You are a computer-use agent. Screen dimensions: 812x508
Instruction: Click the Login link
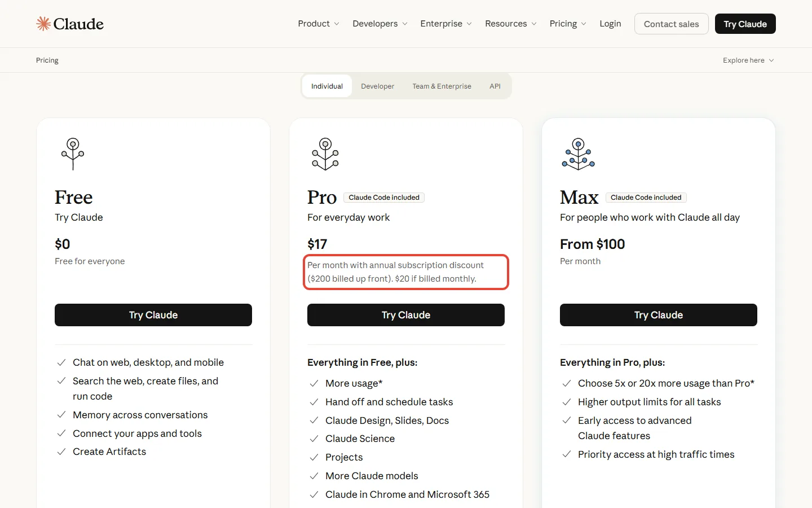coord(610,24)
